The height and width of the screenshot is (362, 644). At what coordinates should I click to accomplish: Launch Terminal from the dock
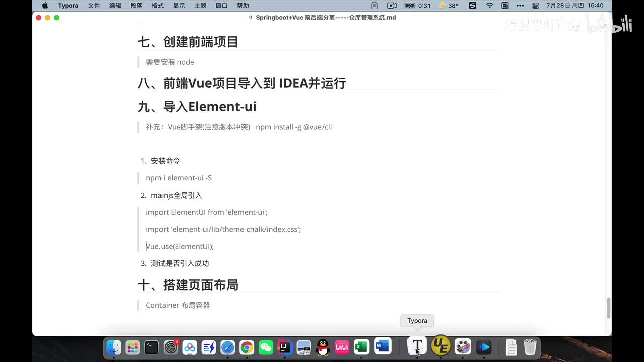click(151, 347)
